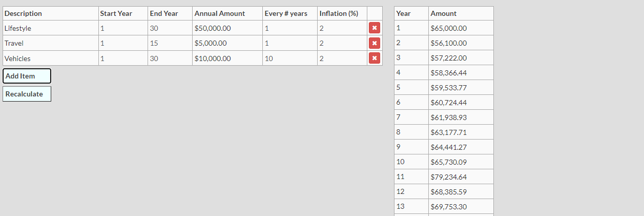The image size is (644, 216).
Task: Edit the Lifestyle end year field
Action: 170,28
